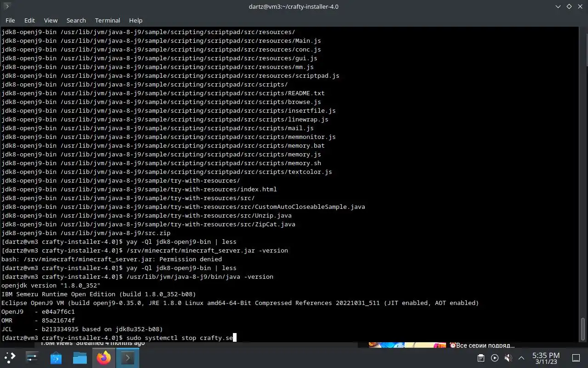Click the 'OpenJ9 - e04a7f6c1' line
Screen dimensions: 588x368
coord(38,312)
